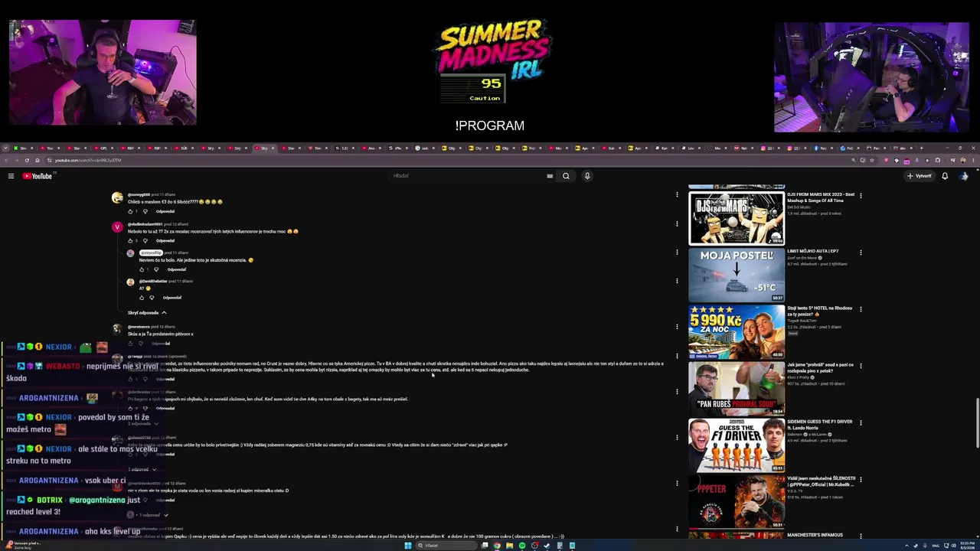The height and width of the screenshot is (551, 980).
Task: Like the Davidthebetter reply
Action: 142,298
